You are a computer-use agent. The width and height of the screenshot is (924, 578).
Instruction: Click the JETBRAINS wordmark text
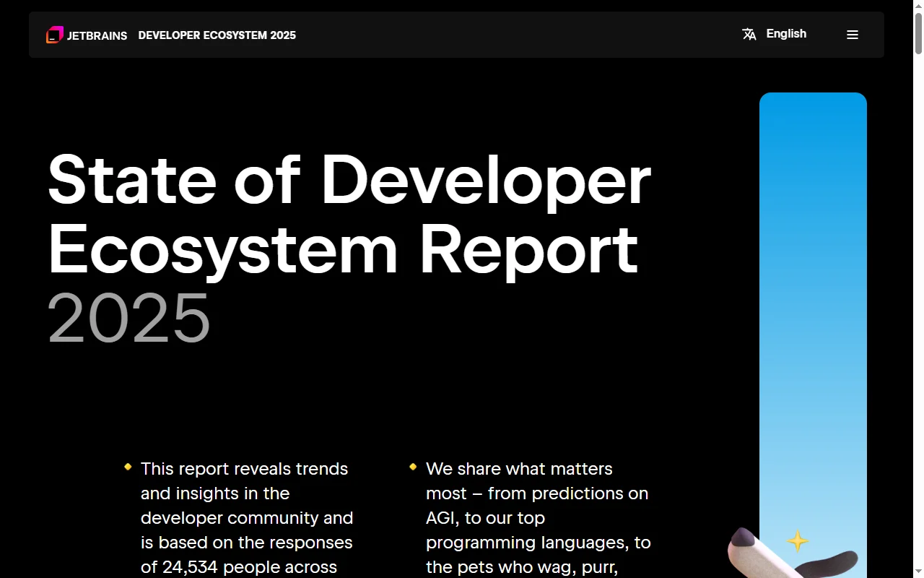pyautogui.click(x=97, y=35)
